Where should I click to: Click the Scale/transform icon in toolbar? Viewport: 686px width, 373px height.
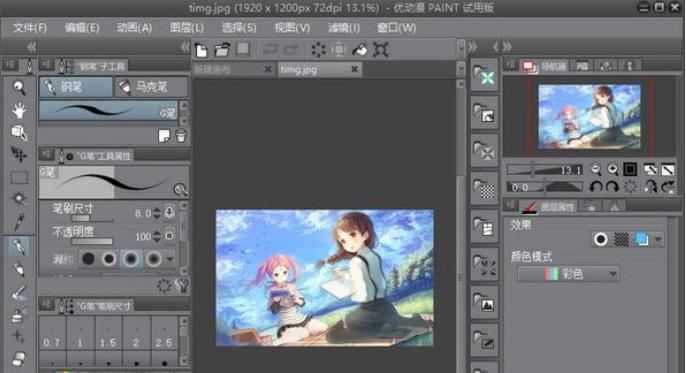pyautogui.click(x=381, y=49)
